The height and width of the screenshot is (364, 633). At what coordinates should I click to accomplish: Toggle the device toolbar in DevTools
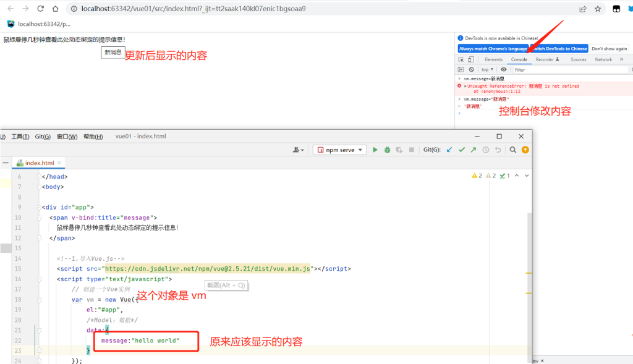471,59
